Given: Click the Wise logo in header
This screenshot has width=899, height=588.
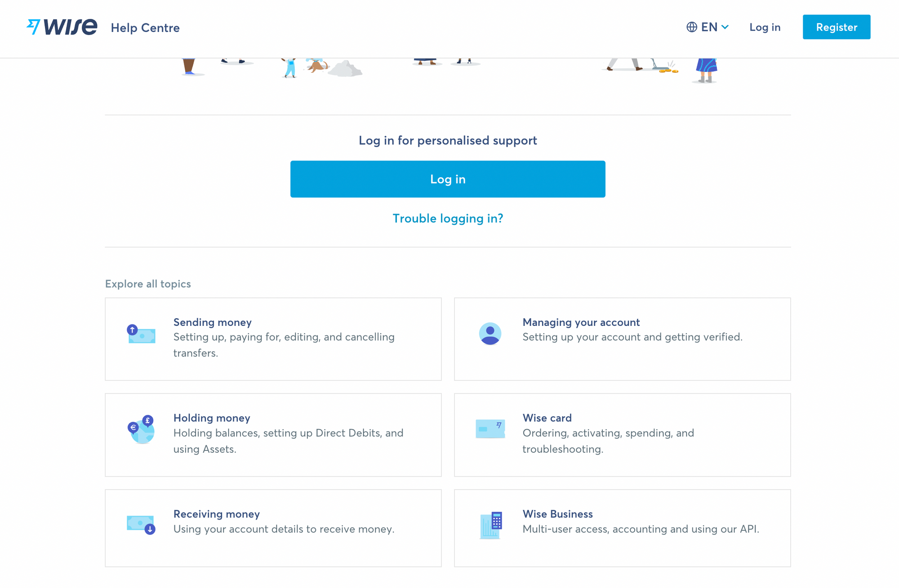Looking at the screenshot, I should 62,27.
